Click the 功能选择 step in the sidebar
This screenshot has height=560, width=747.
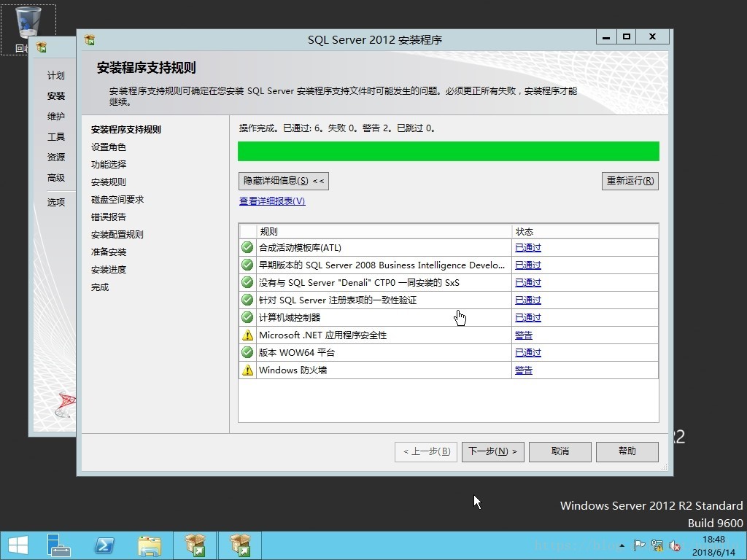tap(109, 164)
